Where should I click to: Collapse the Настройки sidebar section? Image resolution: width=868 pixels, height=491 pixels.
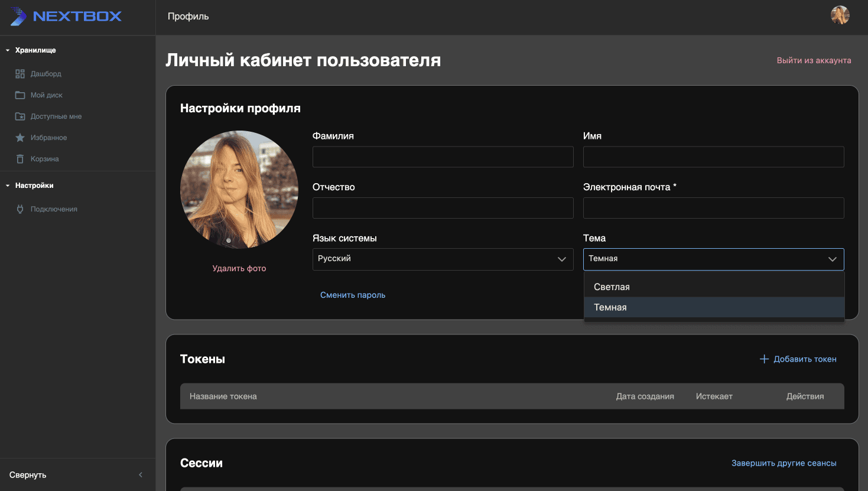pyautogui.click(x=8, y=186)
